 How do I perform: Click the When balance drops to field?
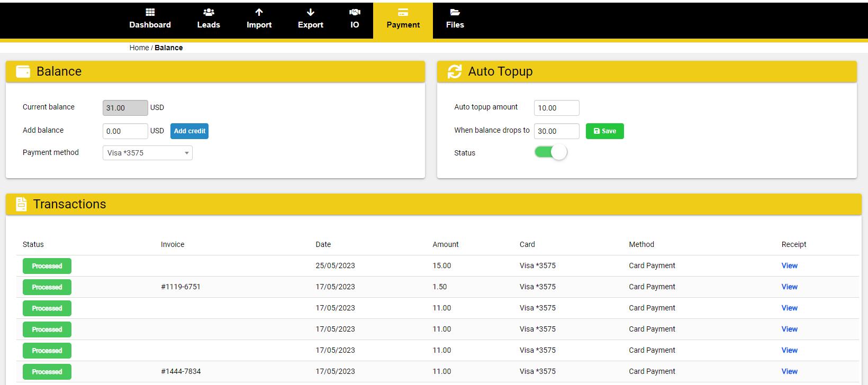click(x=557, y=131)
